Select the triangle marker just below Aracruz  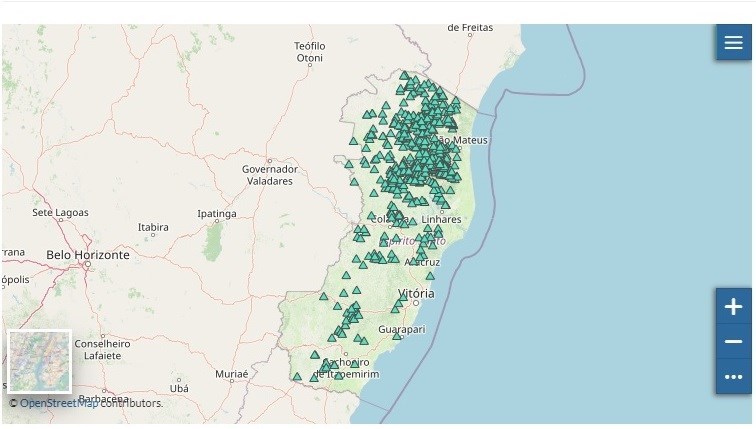point(430,274)
